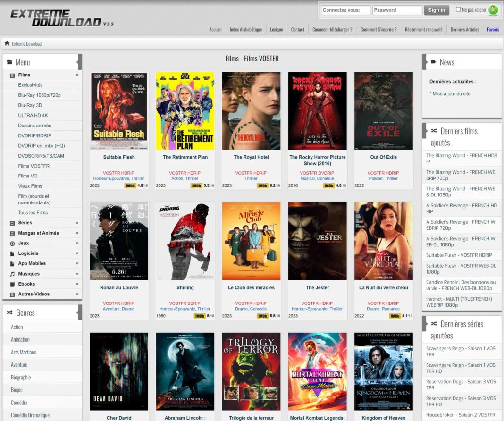This screenshot has width=504, height=421.
Task: Click the News camera icon
Action: tap(434, 62)
